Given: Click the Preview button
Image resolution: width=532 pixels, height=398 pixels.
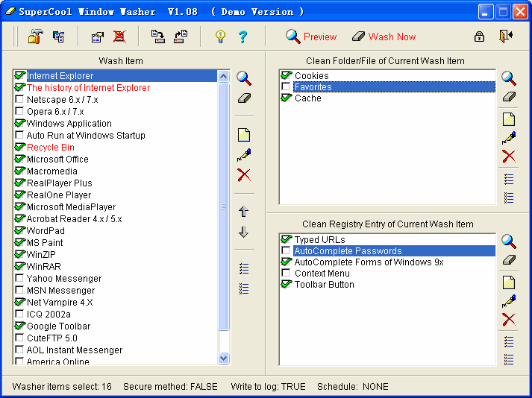Looking at the screenshot, I should (x=311, y=37).
